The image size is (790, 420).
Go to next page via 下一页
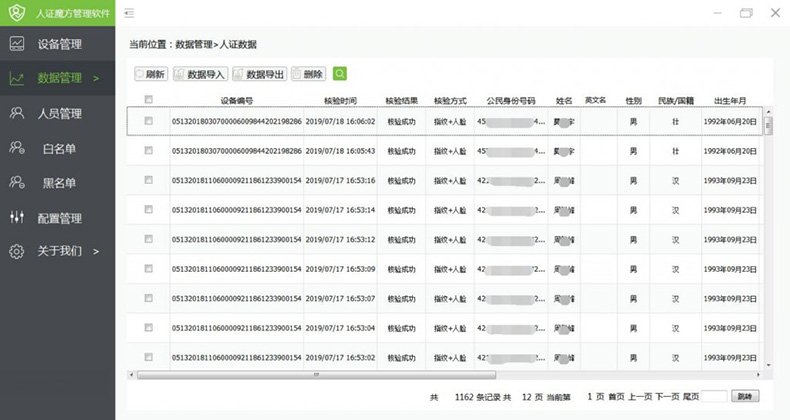[667, 397]
